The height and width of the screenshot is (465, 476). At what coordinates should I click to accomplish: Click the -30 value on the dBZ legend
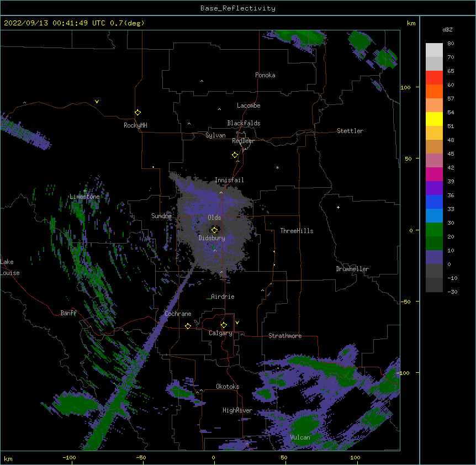(x=452, y=292)
